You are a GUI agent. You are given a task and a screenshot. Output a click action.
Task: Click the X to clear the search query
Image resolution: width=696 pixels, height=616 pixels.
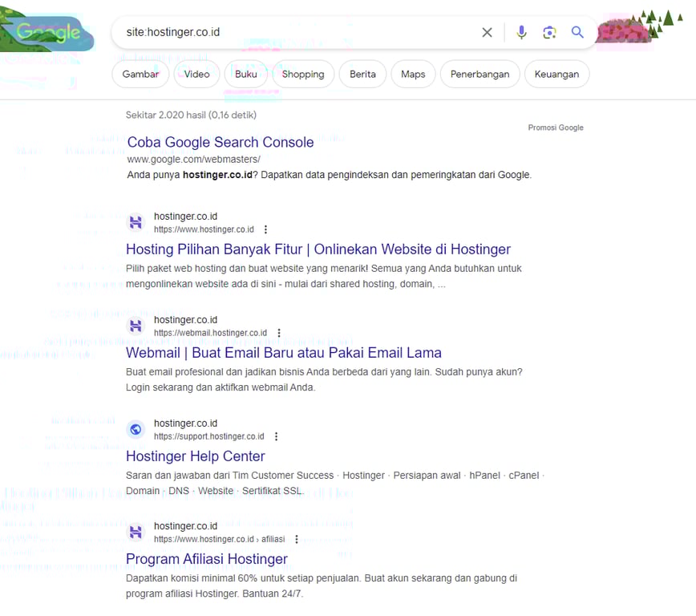point(487,33)
